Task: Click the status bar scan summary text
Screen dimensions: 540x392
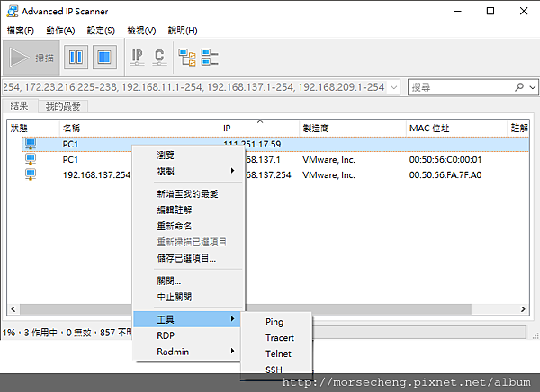Action: [x=67, y=333]
